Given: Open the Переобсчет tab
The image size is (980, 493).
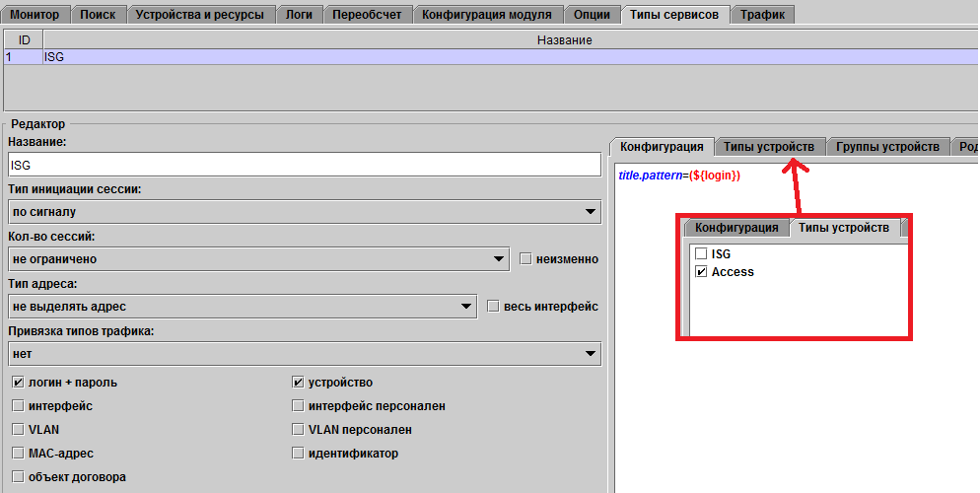Looking at the screenshot, I should pyautogui.click(x=367, y=15).
